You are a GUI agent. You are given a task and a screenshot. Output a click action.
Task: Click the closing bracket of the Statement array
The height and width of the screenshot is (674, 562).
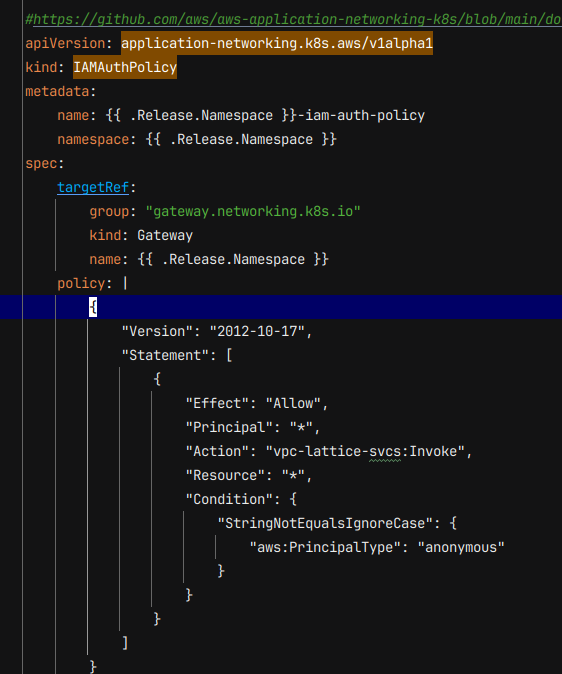(x=125, y=643)
